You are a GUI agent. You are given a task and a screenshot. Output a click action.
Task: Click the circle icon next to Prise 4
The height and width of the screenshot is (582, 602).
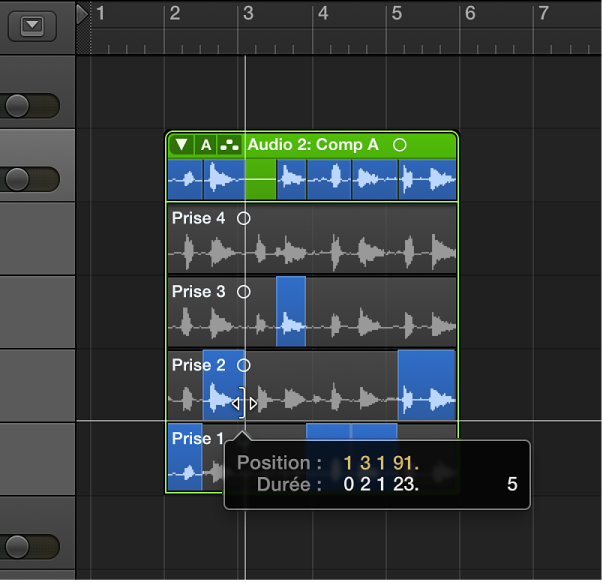(x=242, y=218)
